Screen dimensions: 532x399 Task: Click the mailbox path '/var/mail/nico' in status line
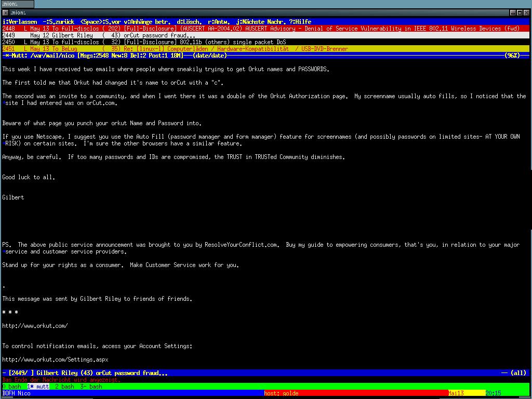(52, 56)
